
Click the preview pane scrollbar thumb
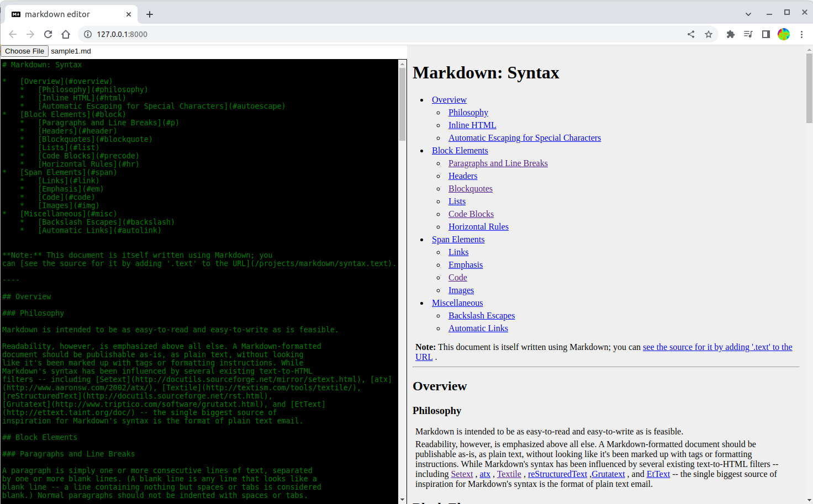coord(809,88)
